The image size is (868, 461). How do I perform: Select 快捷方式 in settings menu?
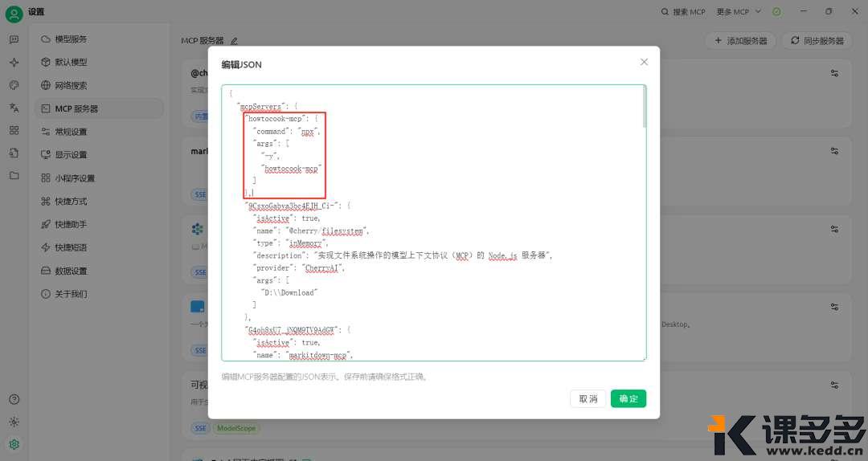pyautogui.click(x=99, y=201)
